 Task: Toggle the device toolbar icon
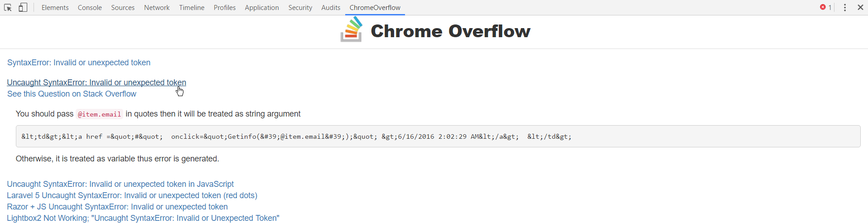point(23,8)
